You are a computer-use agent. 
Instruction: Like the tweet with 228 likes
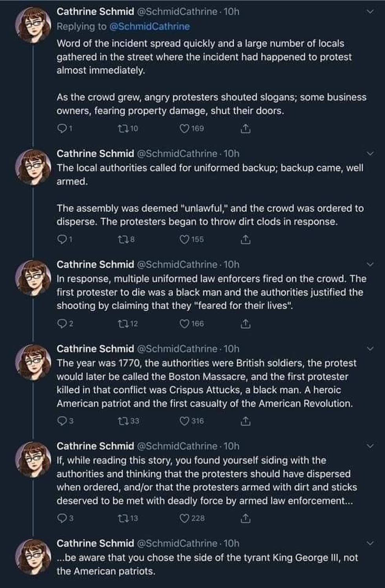point(185,518)
